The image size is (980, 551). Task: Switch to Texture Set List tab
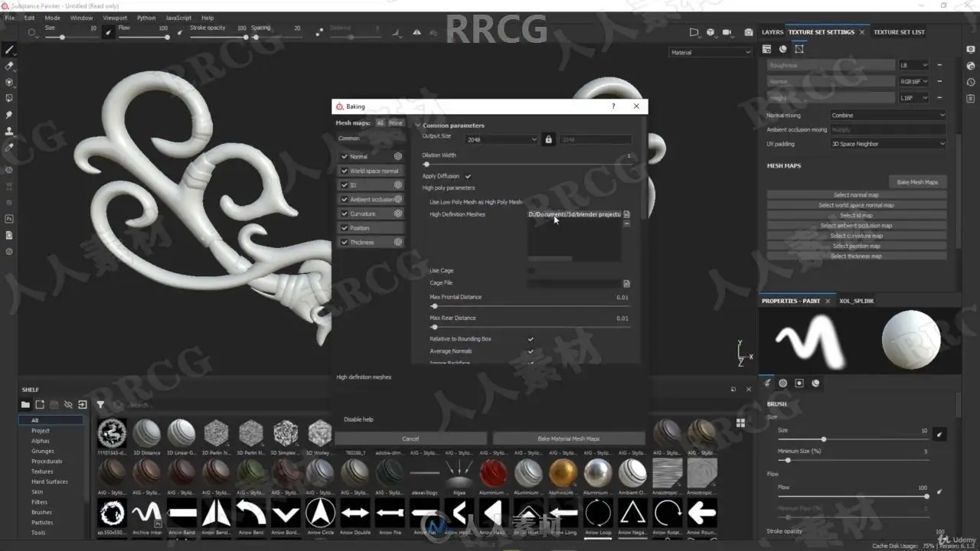[x=899, y=32]
